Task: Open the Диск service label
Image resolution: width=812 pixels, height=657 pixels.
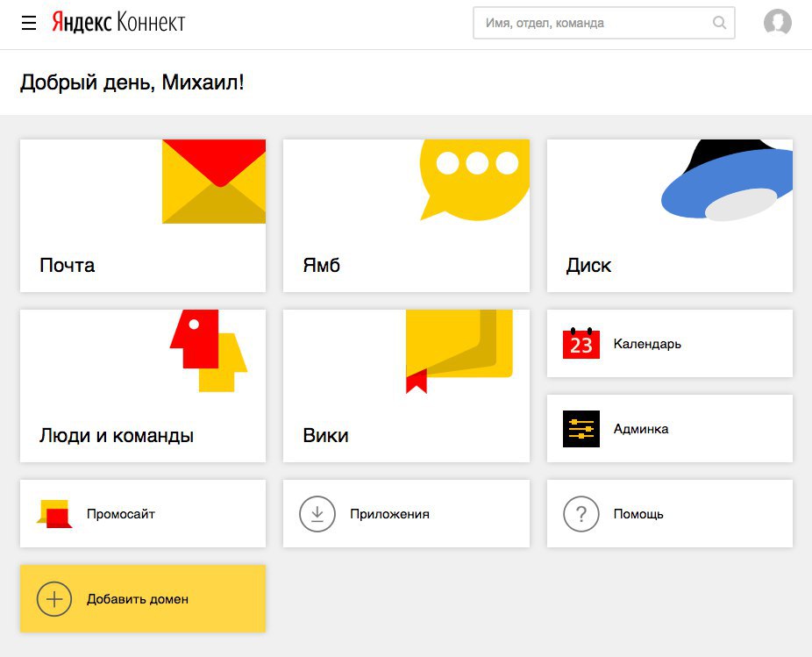Action: 588,265
